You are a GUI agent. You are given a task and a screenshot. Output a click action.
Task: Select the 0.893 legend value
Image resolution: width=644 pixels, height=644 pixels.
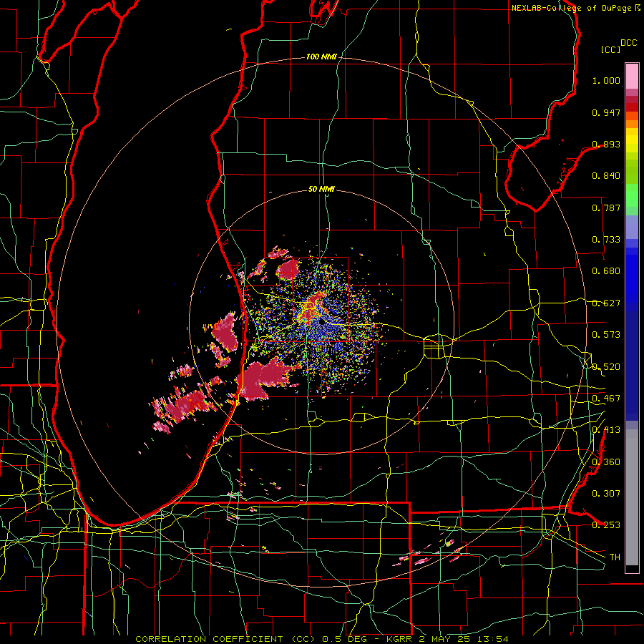606,144
